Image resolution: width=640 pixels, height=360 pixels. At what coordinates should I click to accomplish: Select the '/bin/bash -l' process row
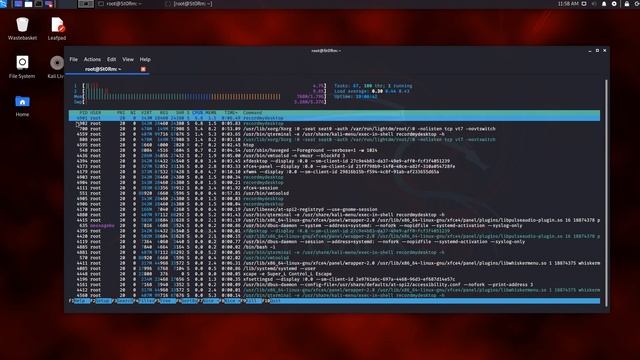pos(334,247)
